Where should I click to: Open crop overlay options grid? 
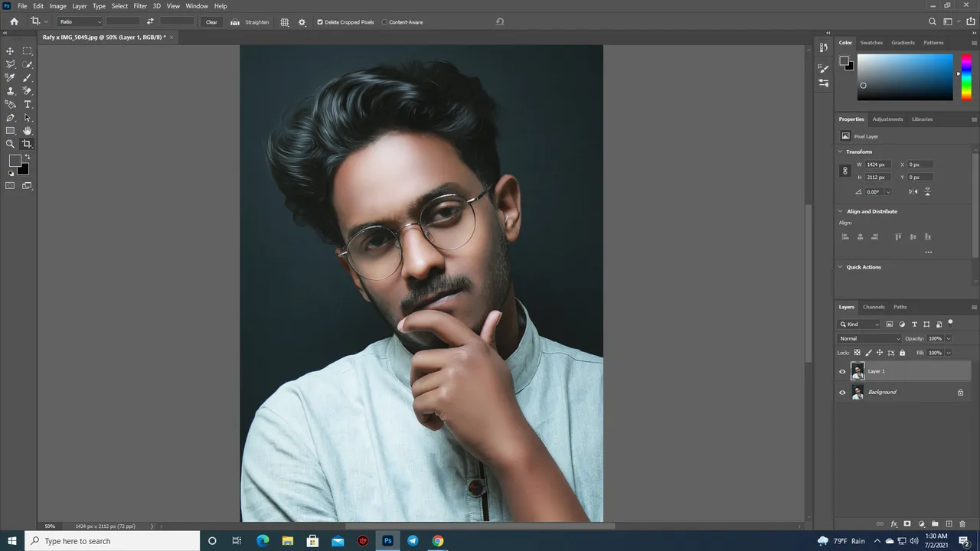pyautogui.click(x=285, y=22)
